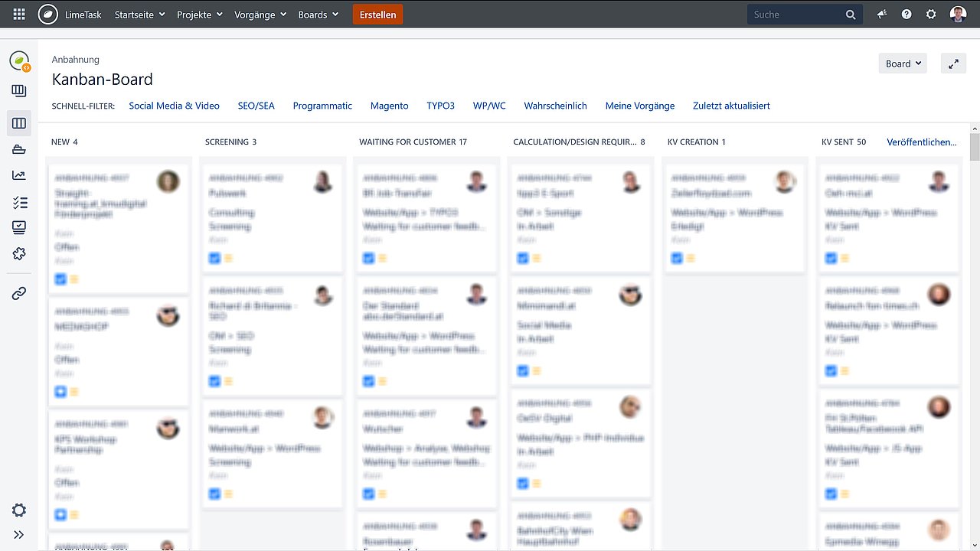Screen dimensions: 980x551
Task: Click assignee avatar on first SCREENING card
Action: tap(323, 181)
